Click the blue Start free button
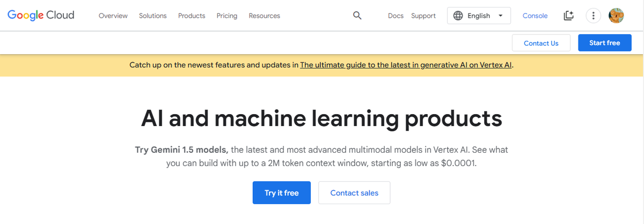 [x=605, y=43]
